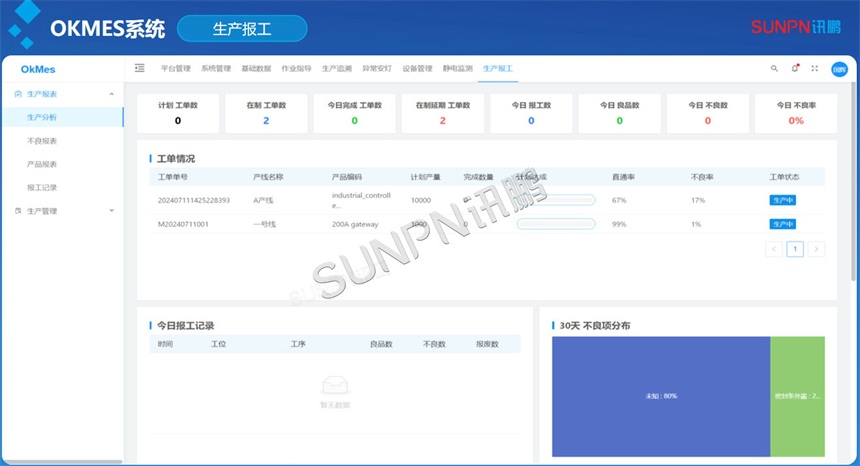The height and width of the screenshot is (466, 860).
Task: Select page 1 in the pagination
Action: [x=795, y=249]
